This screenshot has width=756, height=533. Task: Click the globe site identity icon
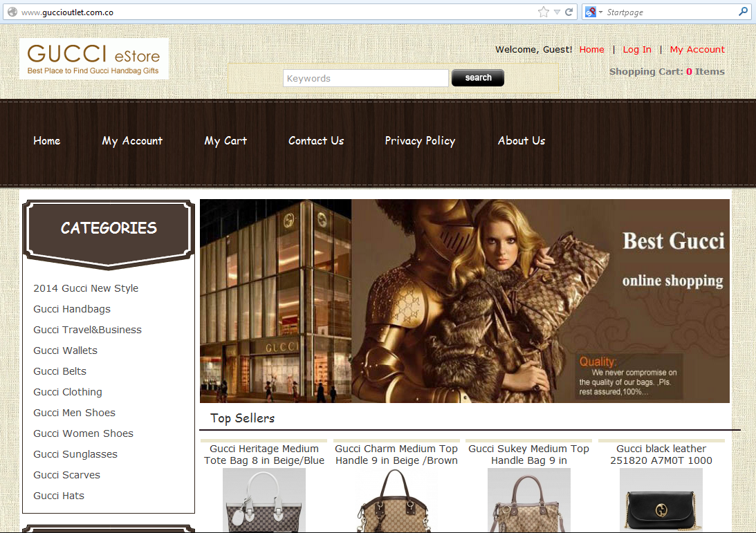[12, 12]
